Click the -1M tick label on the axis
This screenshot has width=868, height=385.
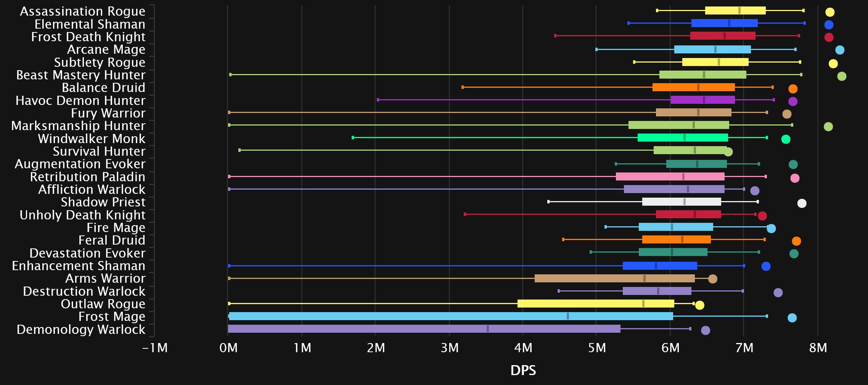pyautogui.click(x=155, y=348)
